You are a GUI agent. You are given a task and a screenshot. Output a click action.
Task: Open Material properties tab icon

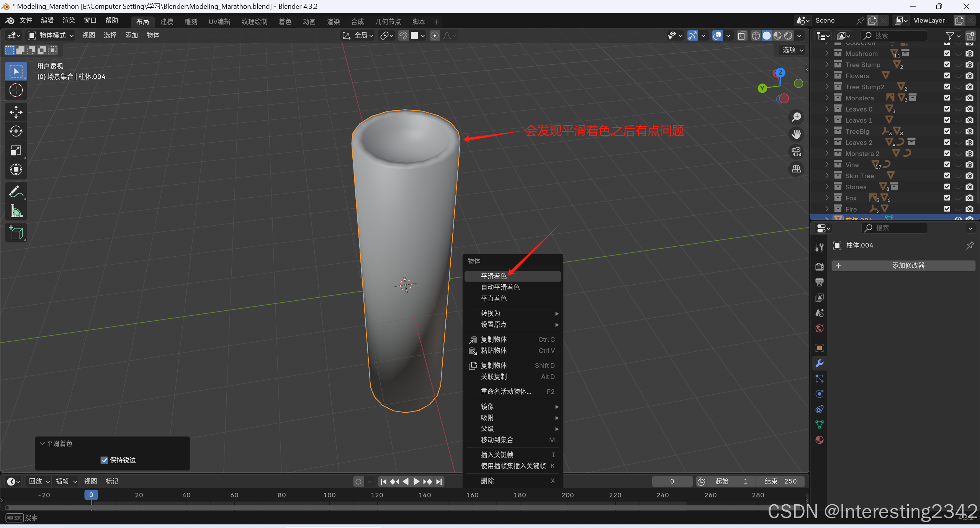click(820, 440)
